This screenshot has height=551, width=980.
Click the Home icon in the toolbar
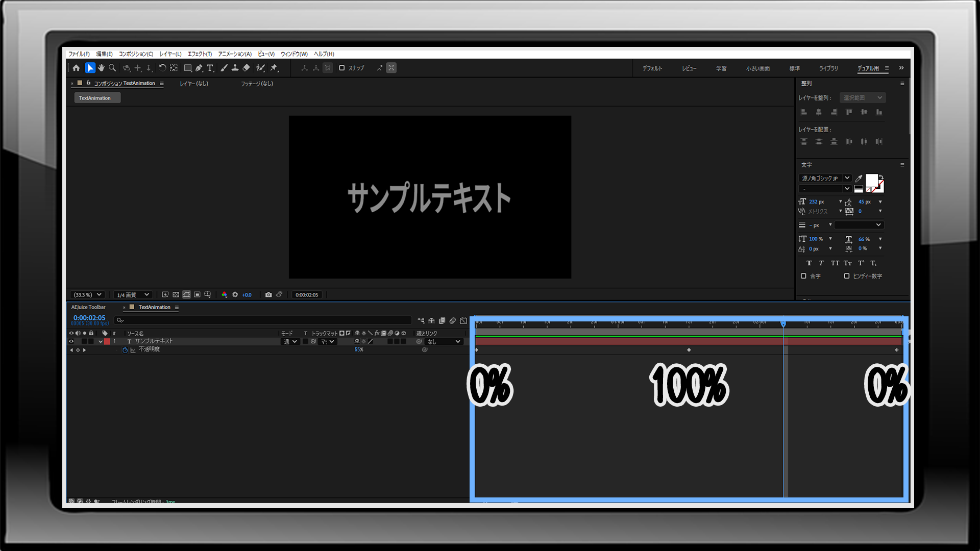pos(76,68)
